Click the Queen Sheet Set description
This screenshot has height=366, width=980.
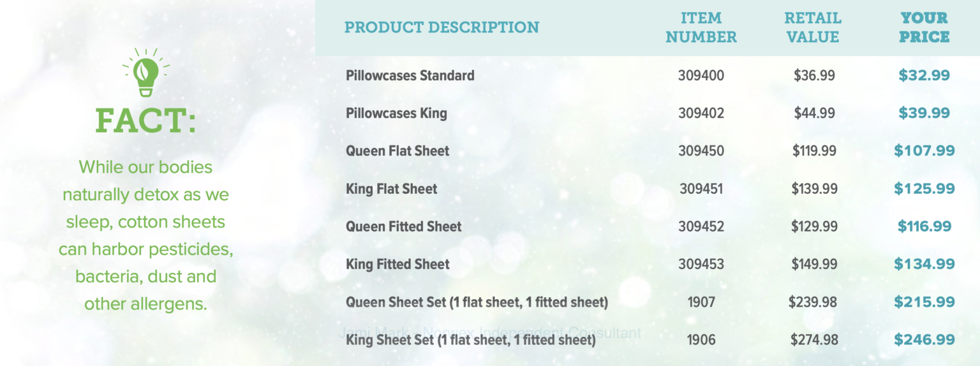[477, 302]
